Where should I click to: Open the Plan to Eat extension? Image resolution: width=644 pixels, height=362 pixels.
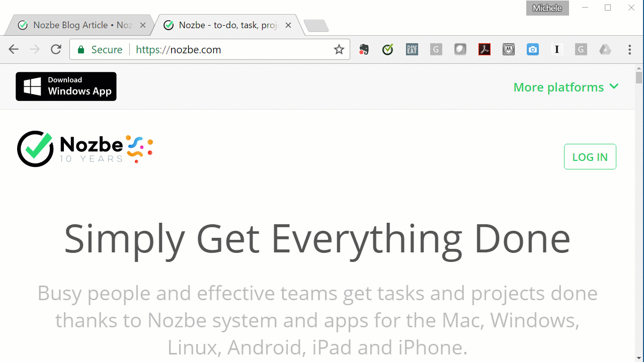[x=412, y=49]
